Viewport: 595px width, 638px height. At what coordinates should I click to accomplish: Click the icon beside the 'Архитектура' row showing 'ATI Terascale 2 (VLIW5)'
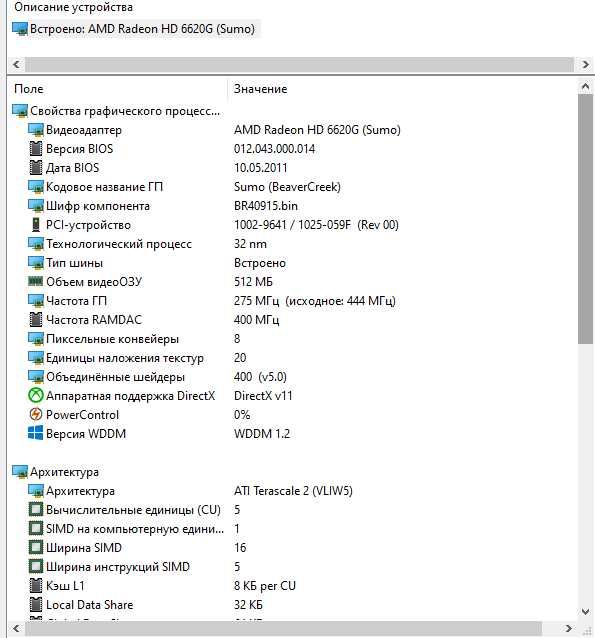pos(36,491)
